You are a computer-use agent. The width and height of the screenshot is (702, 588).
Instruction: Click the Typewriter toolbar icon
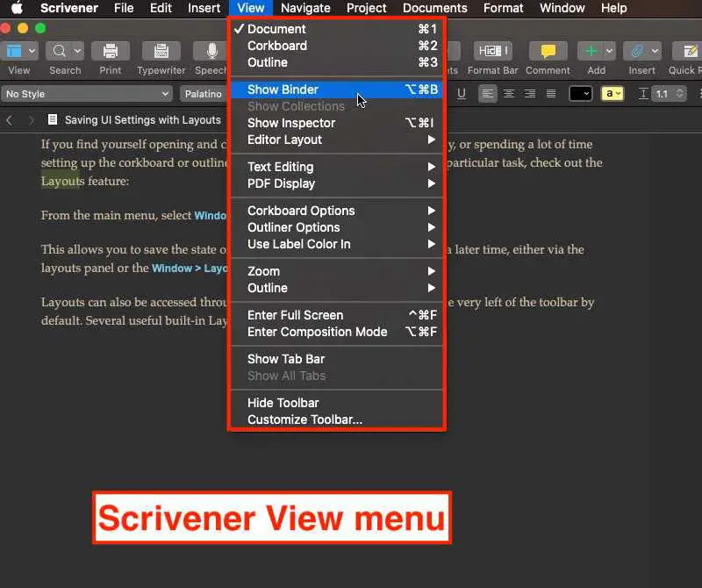tap(161, 51)
